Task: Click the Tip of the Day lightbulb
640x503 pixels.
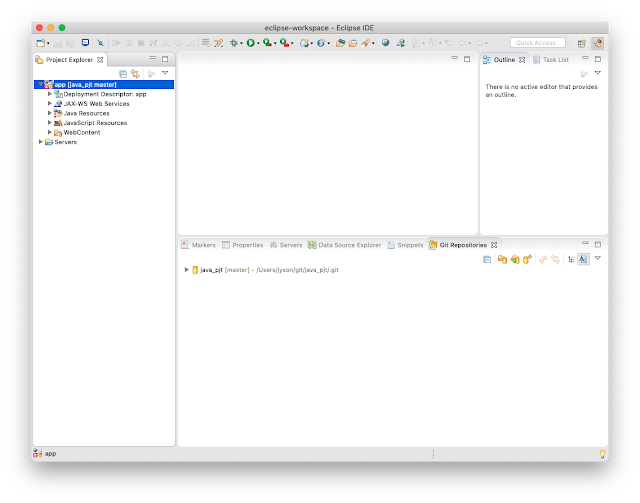Action: coord(602,454)
